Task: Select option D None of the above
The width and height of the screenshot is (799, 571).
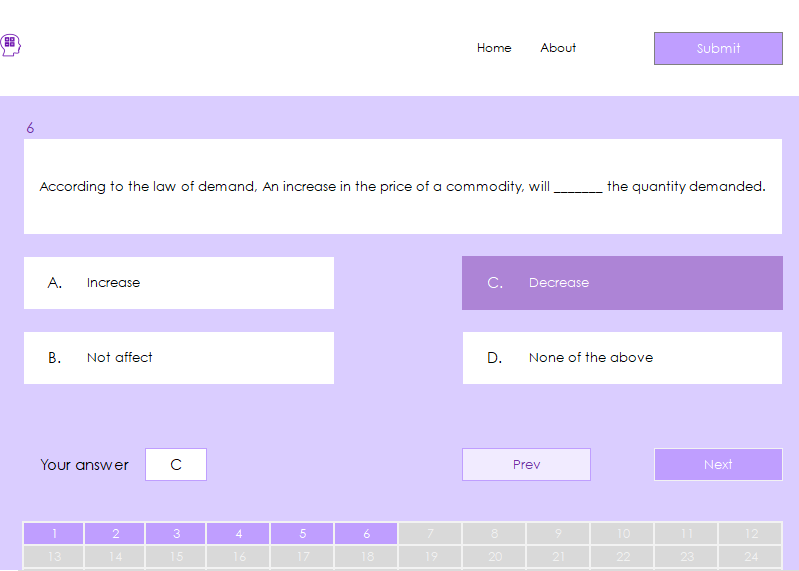Action: click(x=622, y=358)
